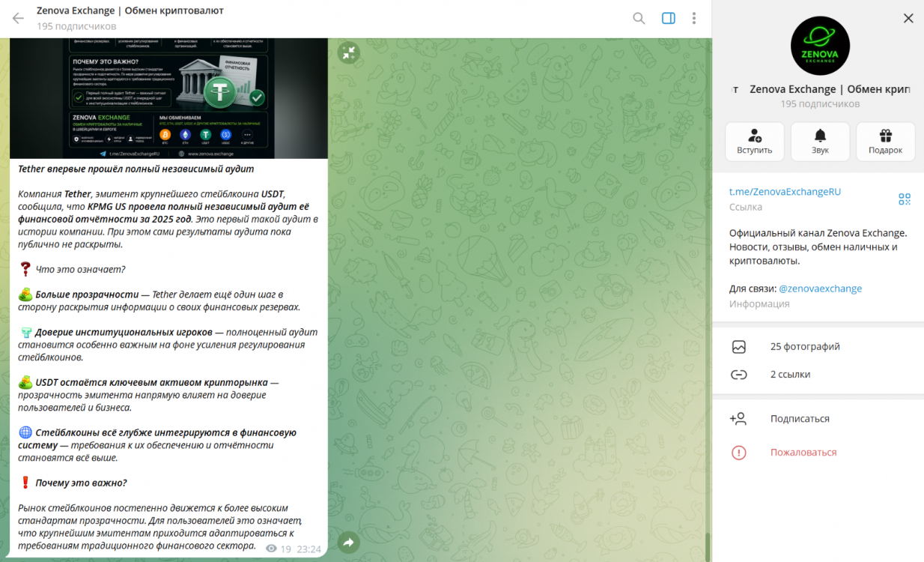Click the channel name in the info panel
Viewport: 924px width, 562px height.
coord(830,89)
